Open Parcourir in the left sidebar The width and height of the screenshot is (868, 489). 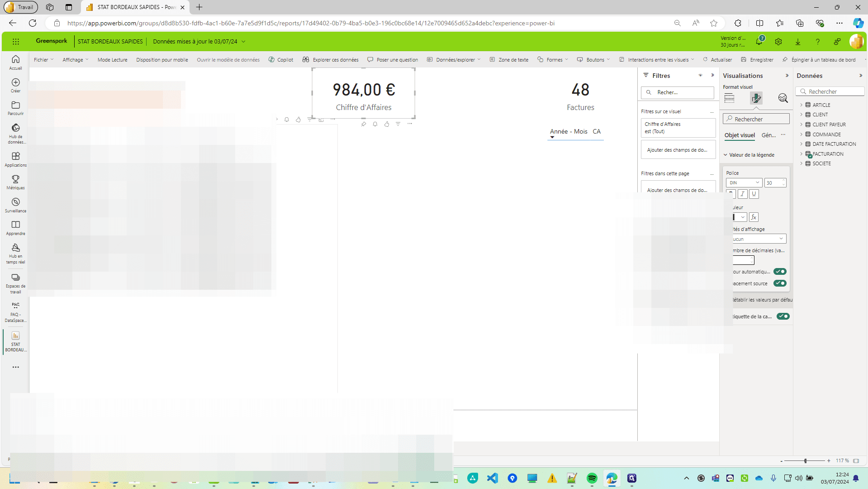click(x=15, y=108)
